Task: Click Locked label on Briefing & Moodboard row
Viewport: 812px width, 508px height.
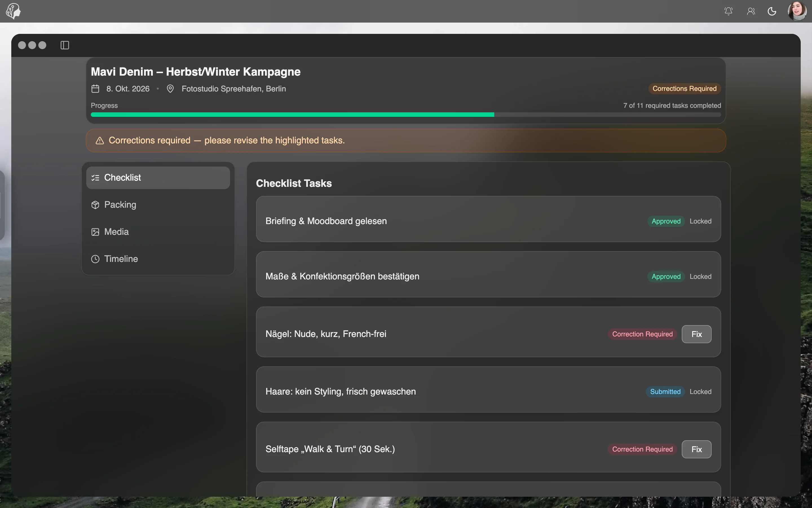Action: pyautogui.click(x=701, y=221)
